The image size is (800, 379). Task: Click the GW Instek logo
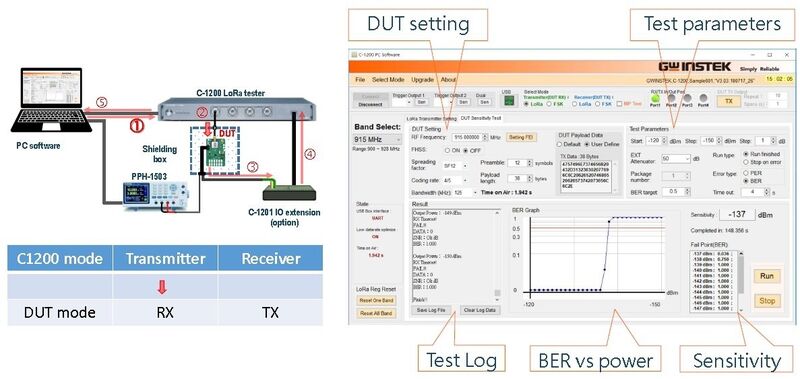pos(694,67)
